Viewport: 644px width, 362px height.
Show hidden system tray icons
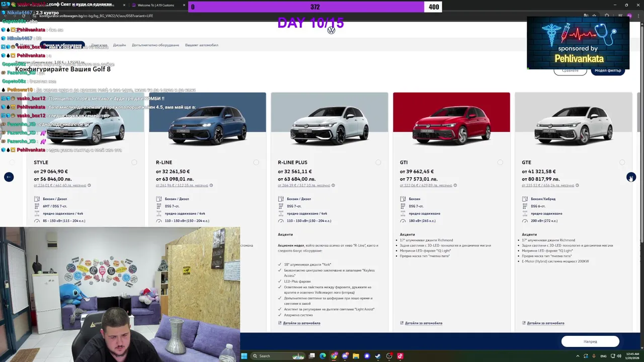(578, 356)
